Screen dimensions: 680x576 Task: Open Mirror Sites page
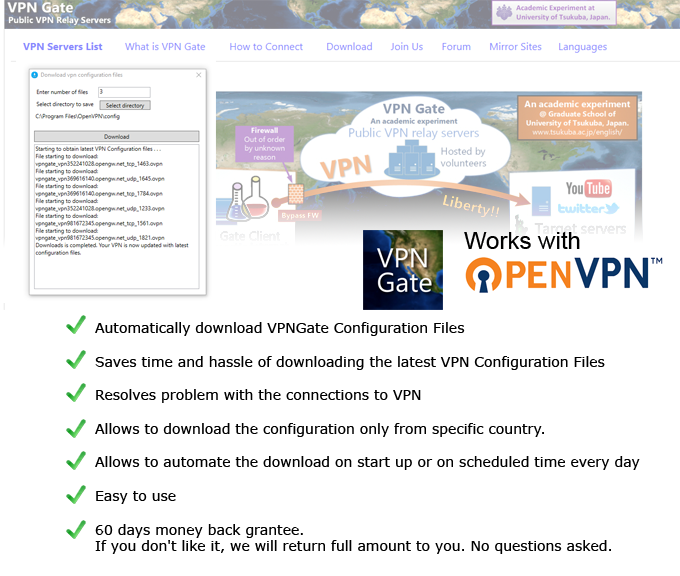(515, 47)
